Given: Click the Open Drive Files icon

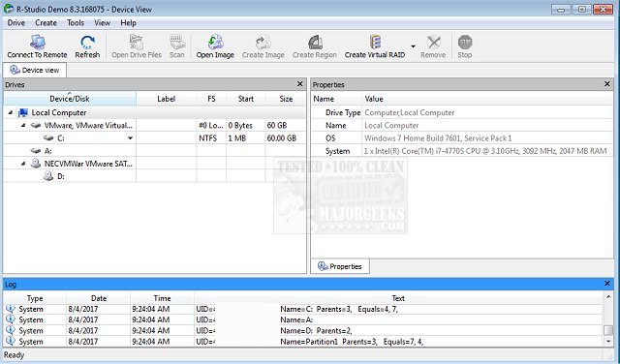Looking at the screenshot, I should [x=137, y=42].
